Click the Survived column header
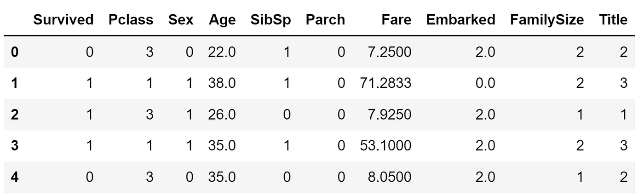The image size is (644, 196). tap(63, 20)
